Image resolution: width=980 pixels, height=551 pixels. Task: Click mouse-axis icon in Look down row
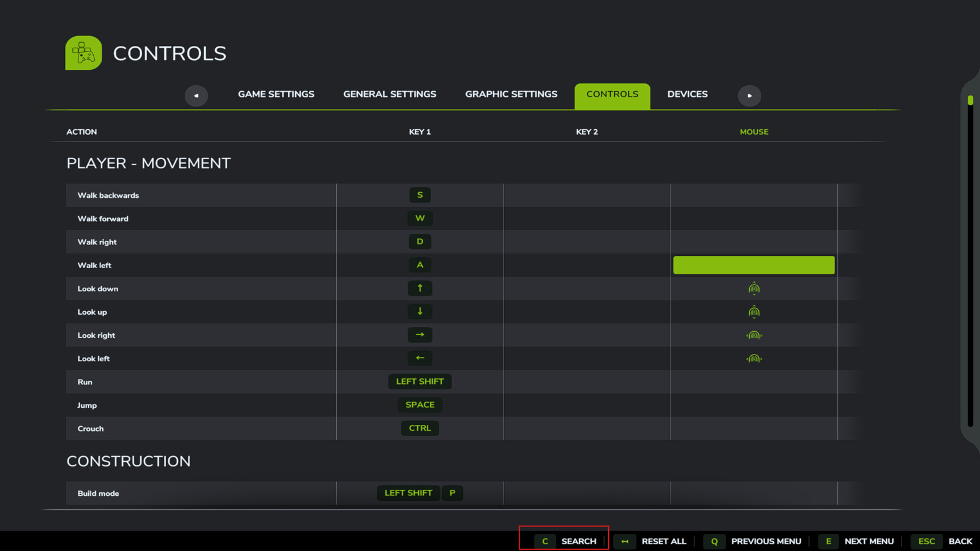pyautogui.click(x=754, y=288)
